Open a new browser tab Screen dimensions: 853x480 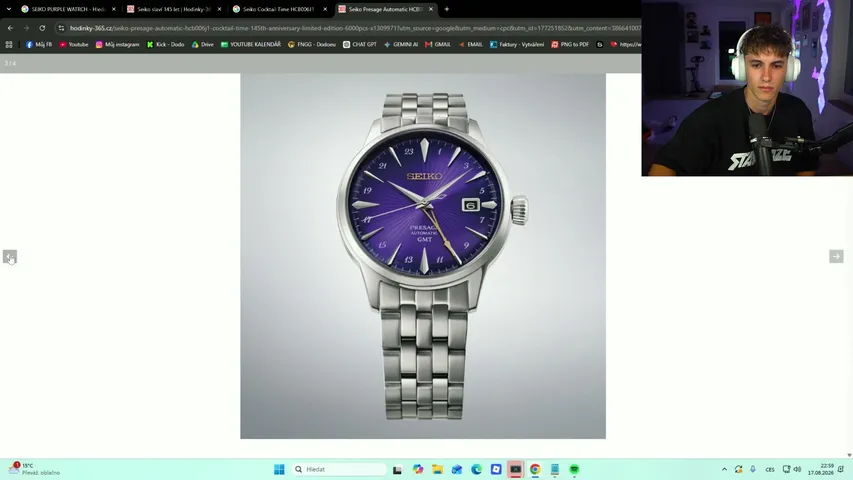tap(447, 9)
